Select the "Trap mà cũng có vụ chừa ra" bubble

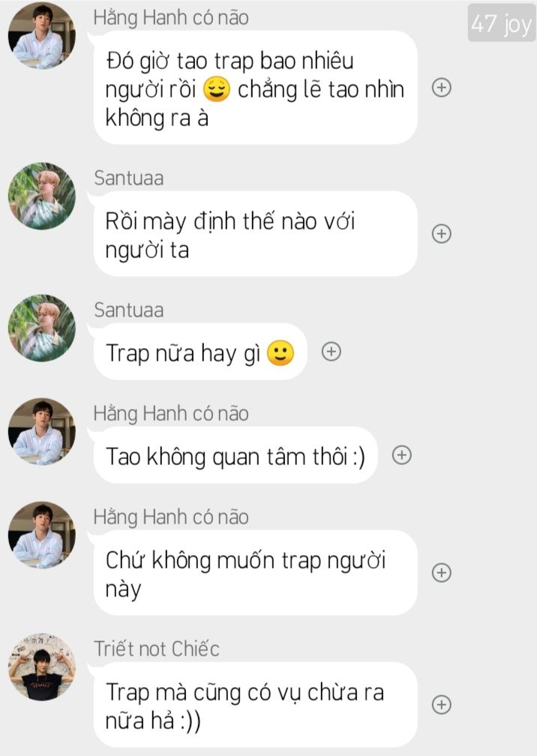click(x=255, y=704)
